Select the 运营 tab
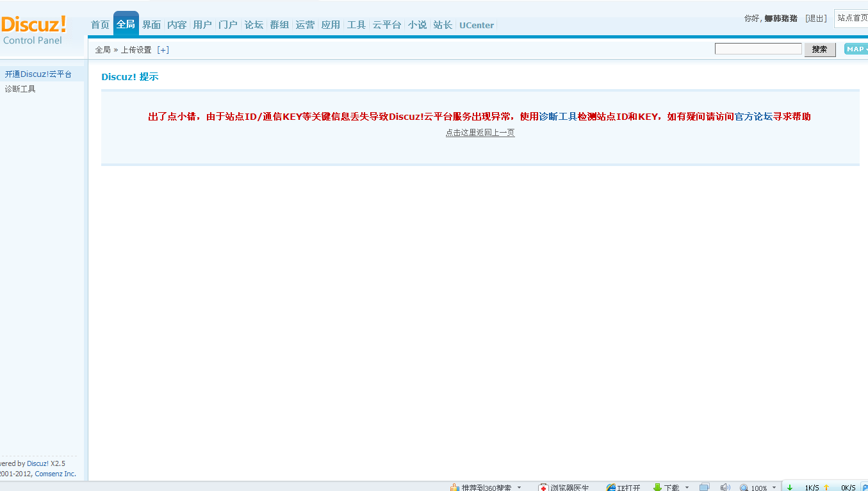 point(305,25)
